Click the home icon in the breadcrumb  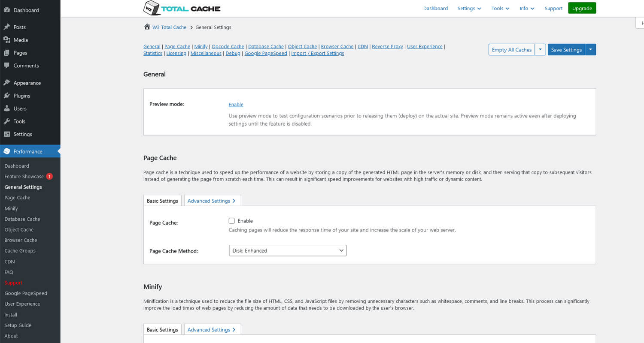(x=147, y=27)
